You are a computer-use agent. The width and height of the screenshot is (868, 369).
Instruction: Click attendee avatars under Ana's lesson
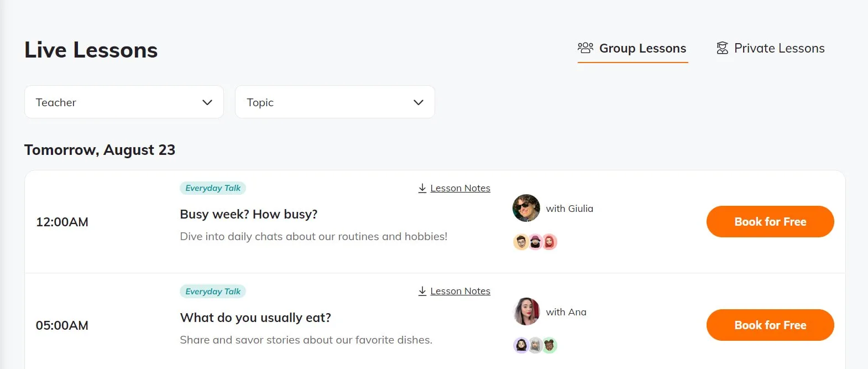tap(535, 345)
